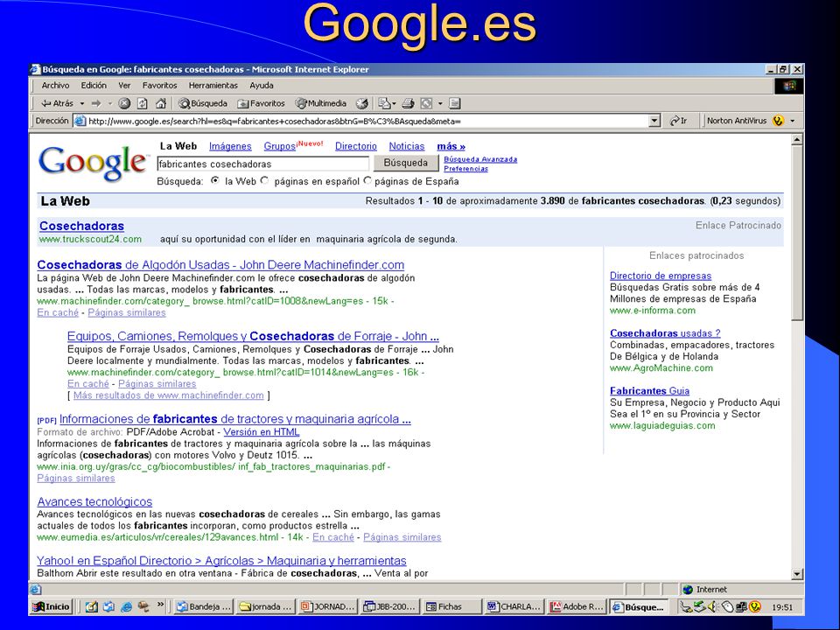Open the Búsqueda search pane
Screen dimensions: 840x630
203,103
